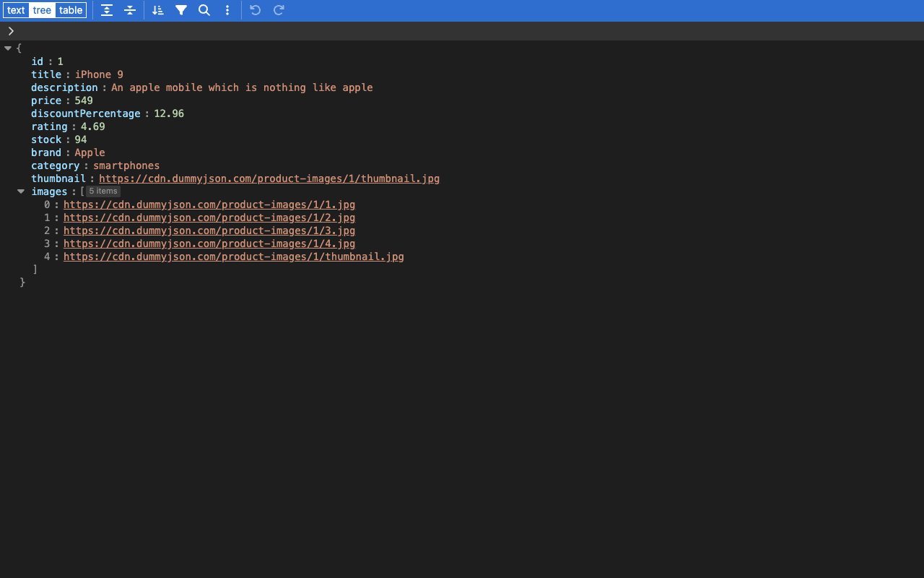
Task: Select the description value text
Action: point(242,87)
